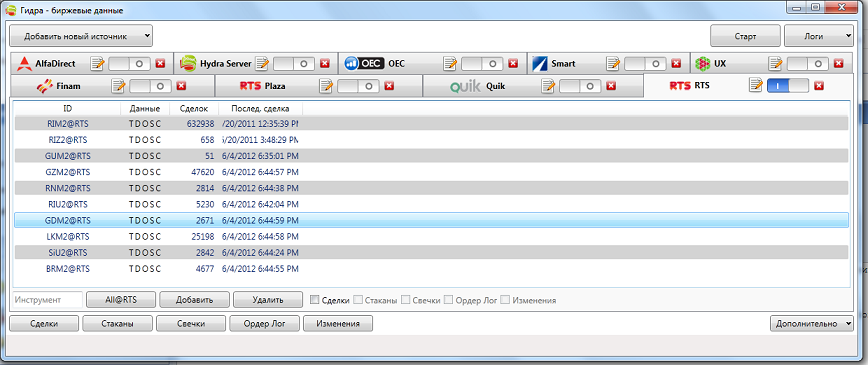Screen dimensions: 868x365
Task: Click the Старт button
Action: coord(745,36)
